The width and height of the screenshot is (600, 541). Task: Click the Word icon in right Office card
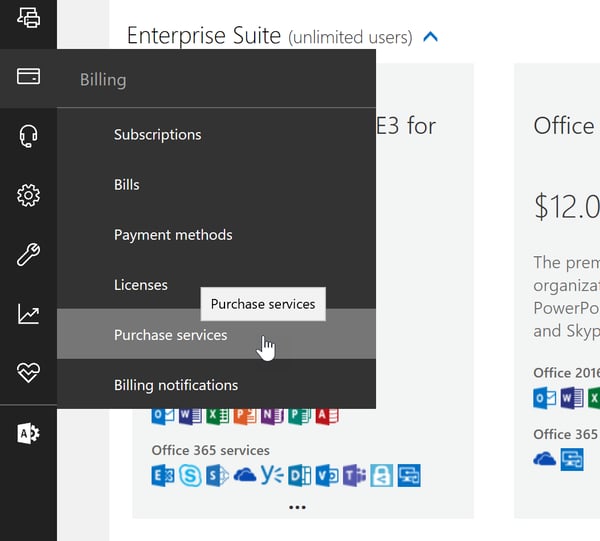point(572,398)
